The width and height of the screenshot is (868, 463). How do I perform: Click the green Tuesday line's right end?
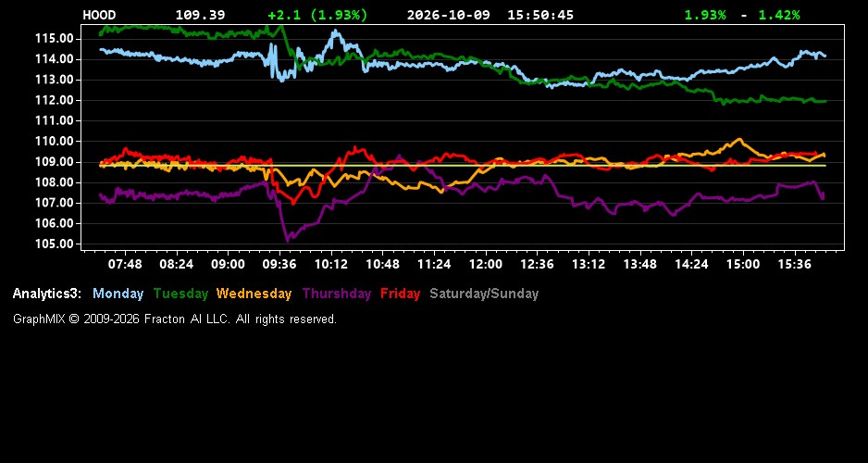(825, 101)
